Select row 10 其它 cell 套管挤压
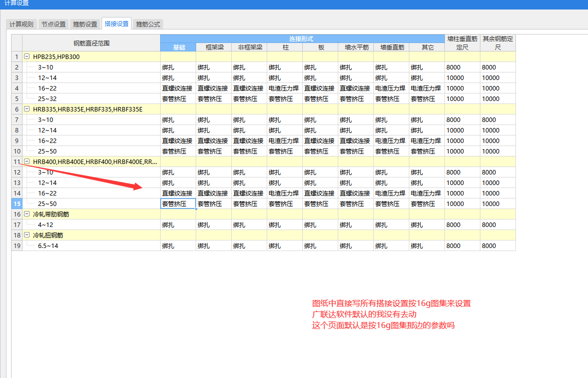The image size is (588, 378). coord(427,151)
